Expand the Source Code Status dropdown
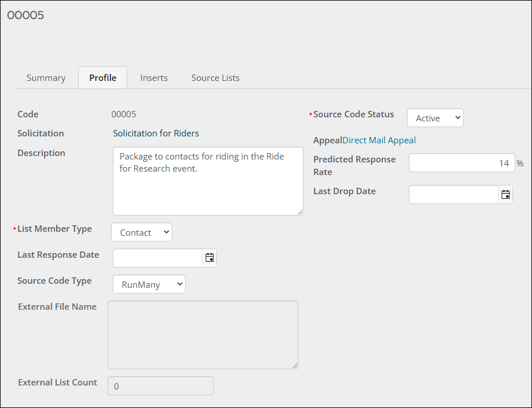The height and width of the screenshot is (408, 532). [435, 118]
